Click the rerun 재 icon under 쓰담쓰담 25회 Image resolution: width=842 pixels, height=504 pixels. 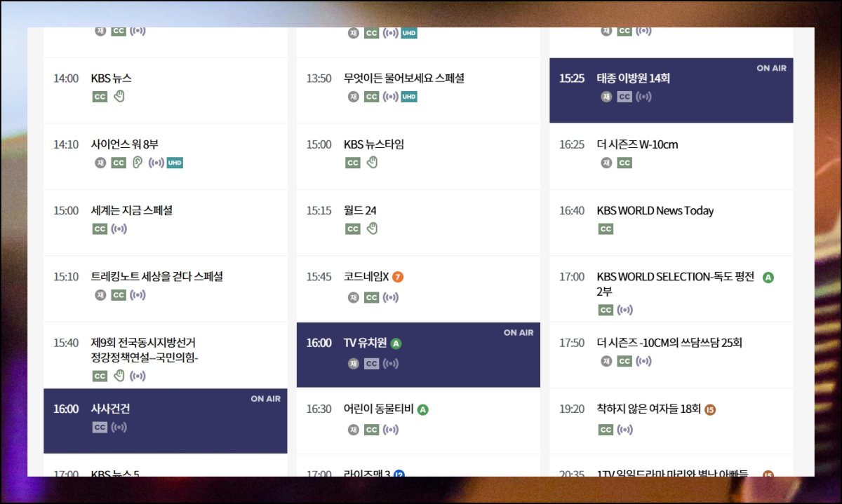point(606,361)
